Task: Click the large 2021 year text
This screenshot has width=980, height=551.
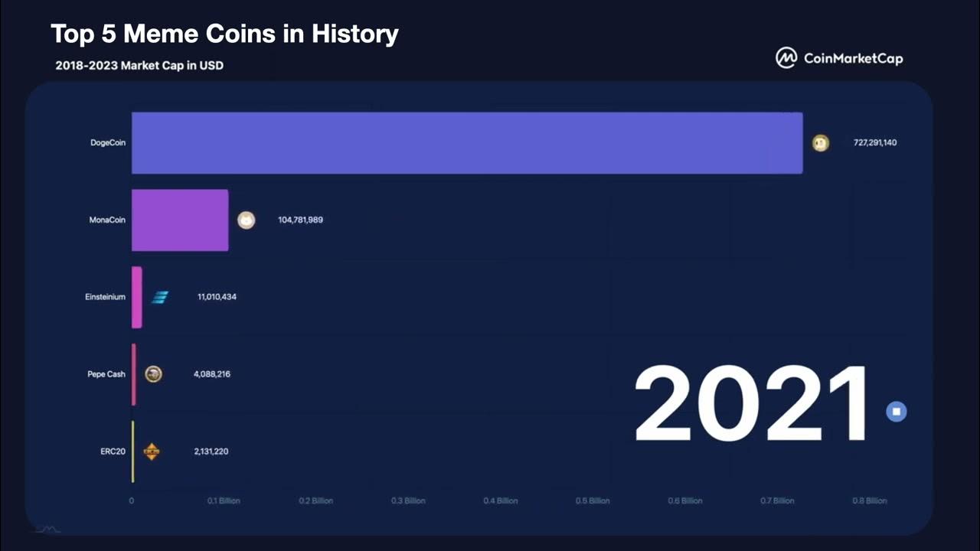Action: (752, 404)
